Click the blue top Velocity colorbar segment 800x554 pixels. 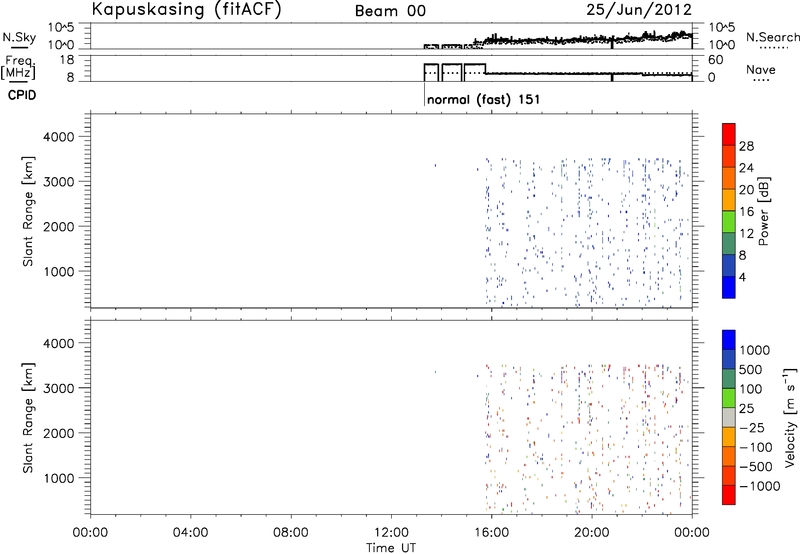729,340
